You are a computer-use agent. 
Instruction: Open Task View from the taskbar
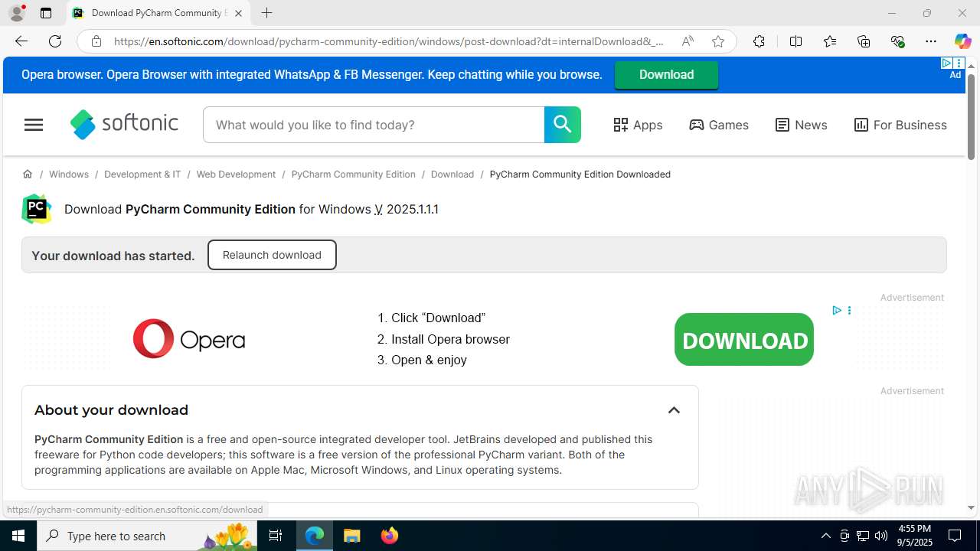point(276,536)
